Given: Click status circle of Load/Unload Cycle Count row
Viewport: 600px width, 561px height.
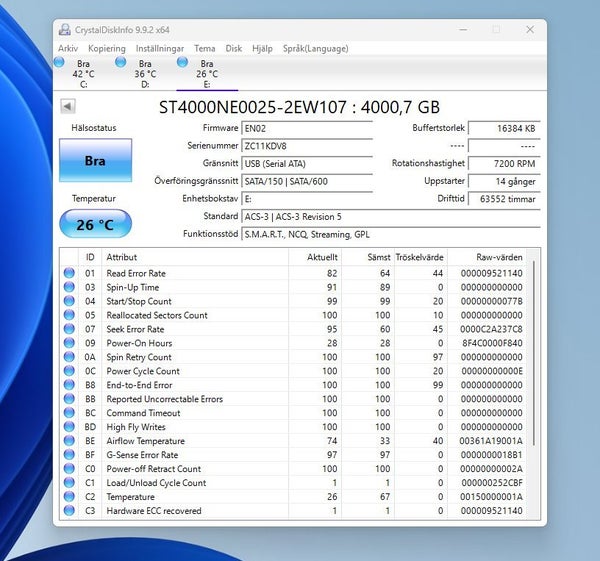Looking at the screenshot, I should pyautogui.click(x=69, y=483).
